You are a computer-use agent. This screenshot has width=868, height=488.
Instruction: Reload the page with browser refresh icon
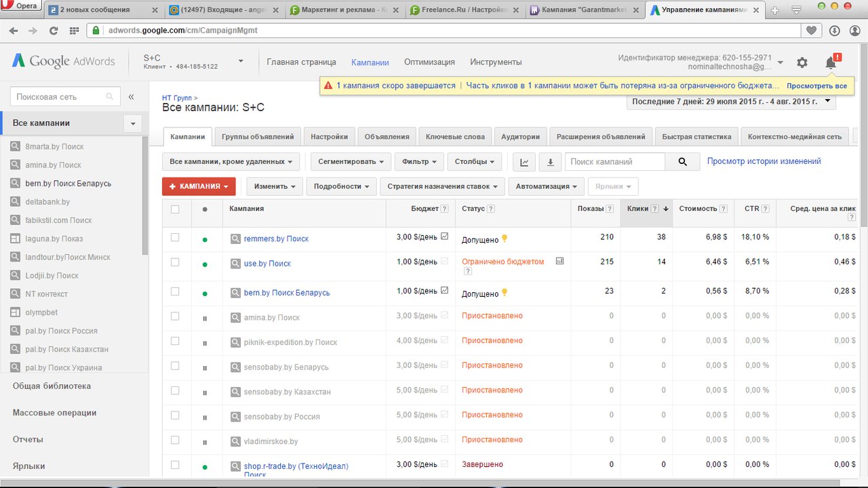point(54,30)
